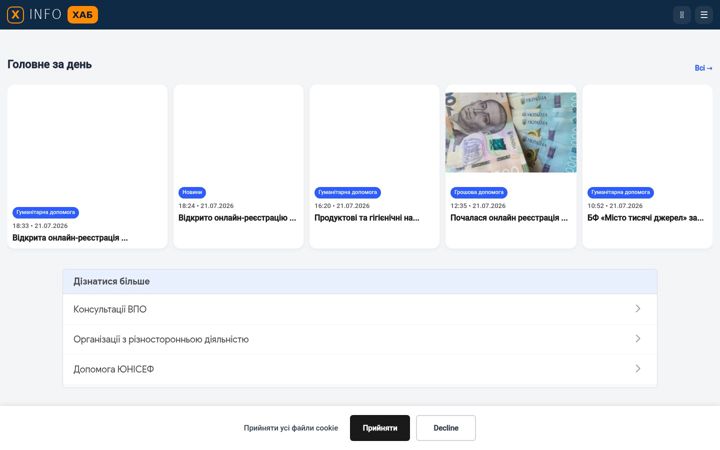720x450 pixels.
Task: Click the '18:24 • 21.07.2026' timestamp
Action: [x=206, y=206]
